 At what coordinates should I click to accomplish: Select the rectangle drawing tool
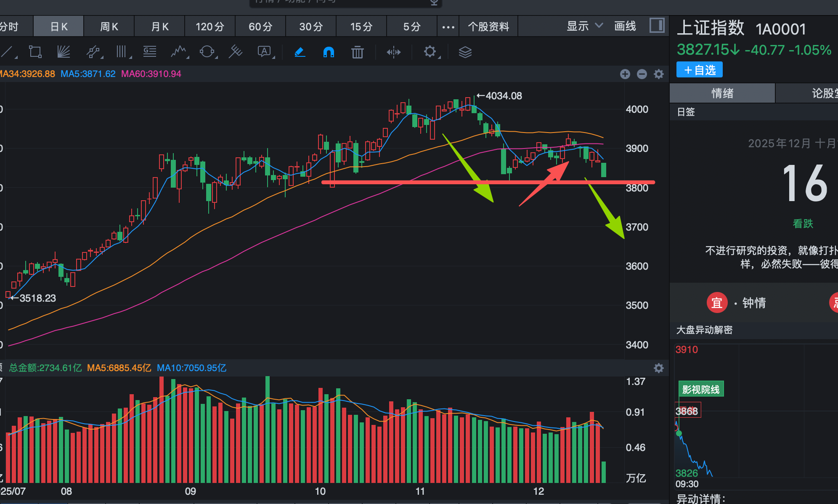[35, 52]
